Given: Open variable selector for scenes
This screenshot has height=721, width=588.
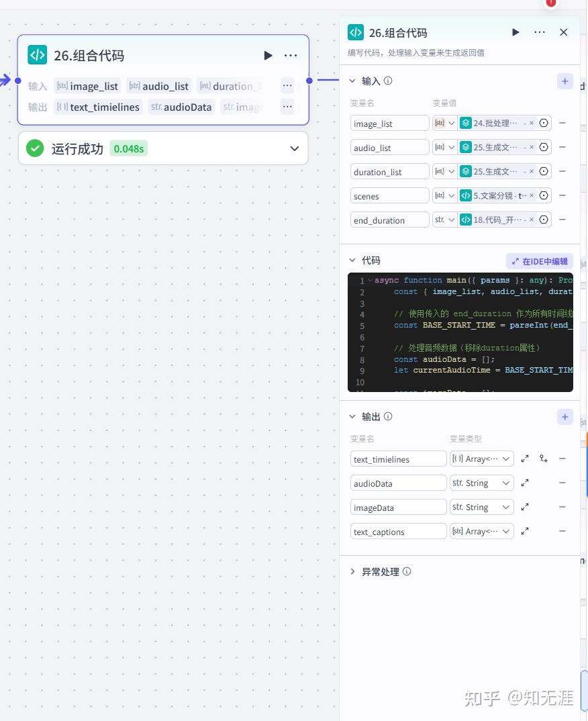Looking at the screenshot, I should 544,195.
